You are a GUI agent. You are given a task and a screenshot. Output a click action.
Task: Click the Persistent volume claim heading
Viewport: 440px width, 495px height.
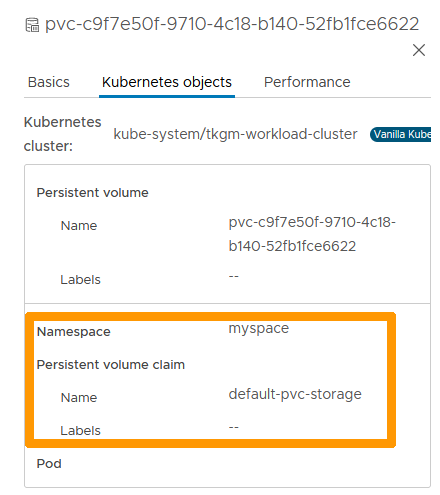(111, 365)
